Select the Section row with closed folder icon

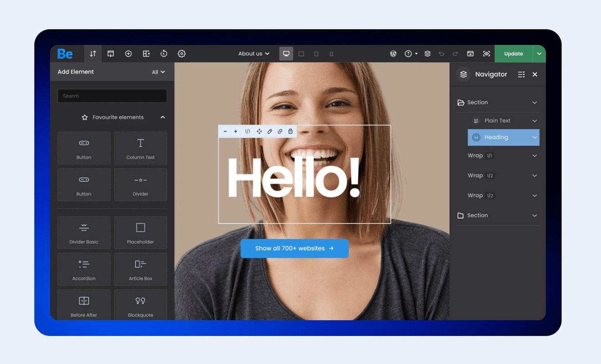pos(498,215)
